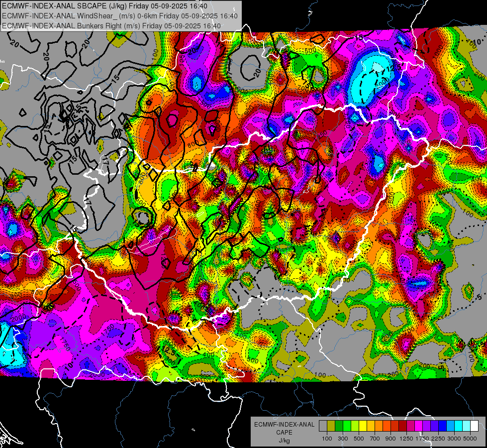Pick the bright green swatch before the 300 tick
The width and height of the screenshot is (487, 448).
[347, 426]
